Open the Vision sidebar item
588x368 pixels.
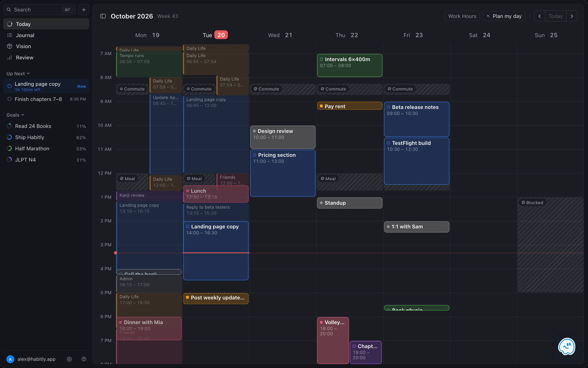pos(46,46)
